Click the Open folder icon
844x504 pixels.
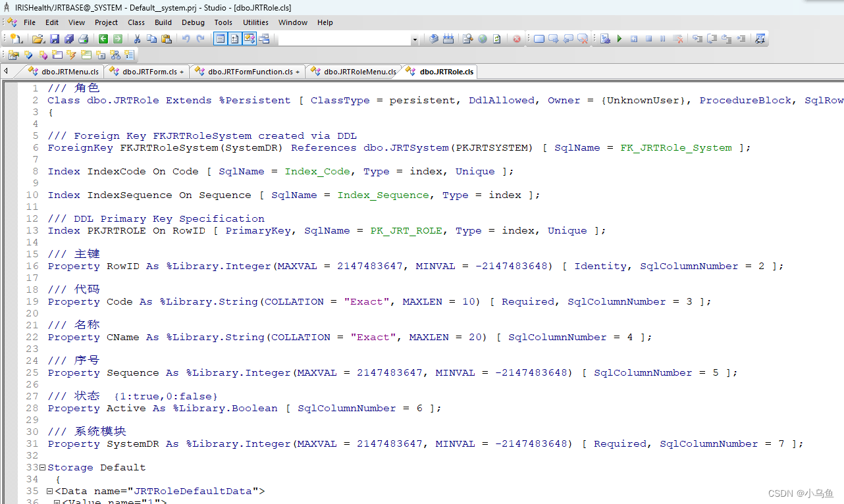(x=38, y=39)
